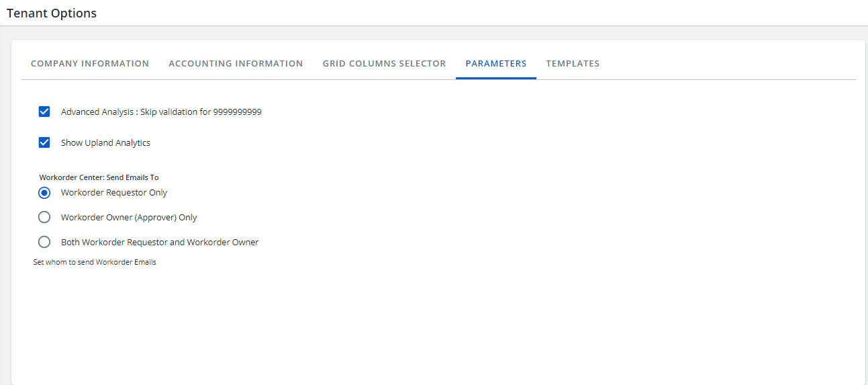Click the Show Upland Analytics label

coord(105,142)
